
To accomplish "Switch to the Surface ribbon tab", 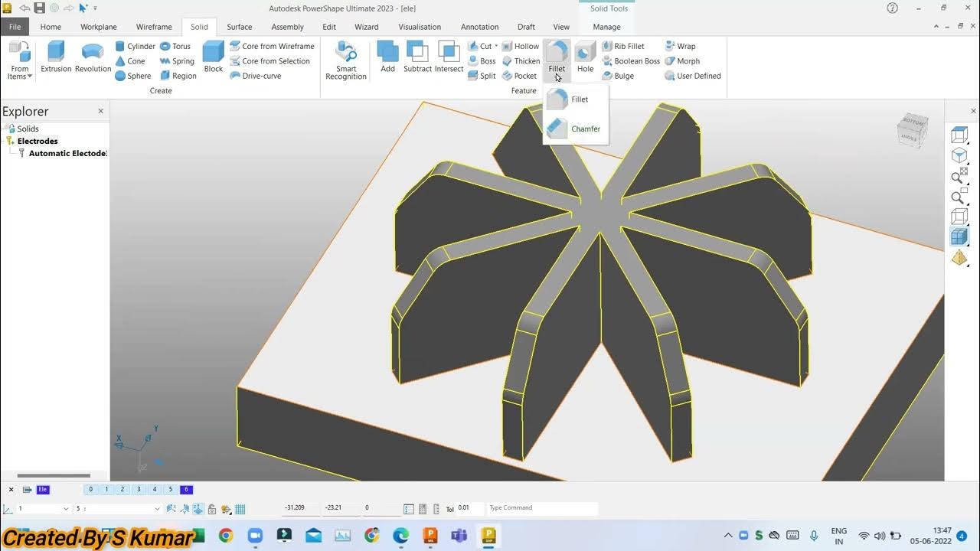I will (240, 27).
